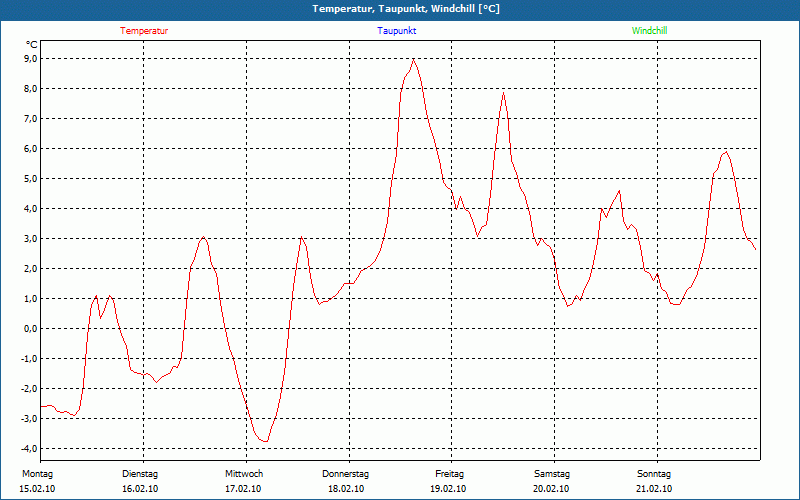Image resolution: width=800 pixels, height=500 pixels.
Task: Select the 4,0 value on the y-axis
Action: coord(31,209)
